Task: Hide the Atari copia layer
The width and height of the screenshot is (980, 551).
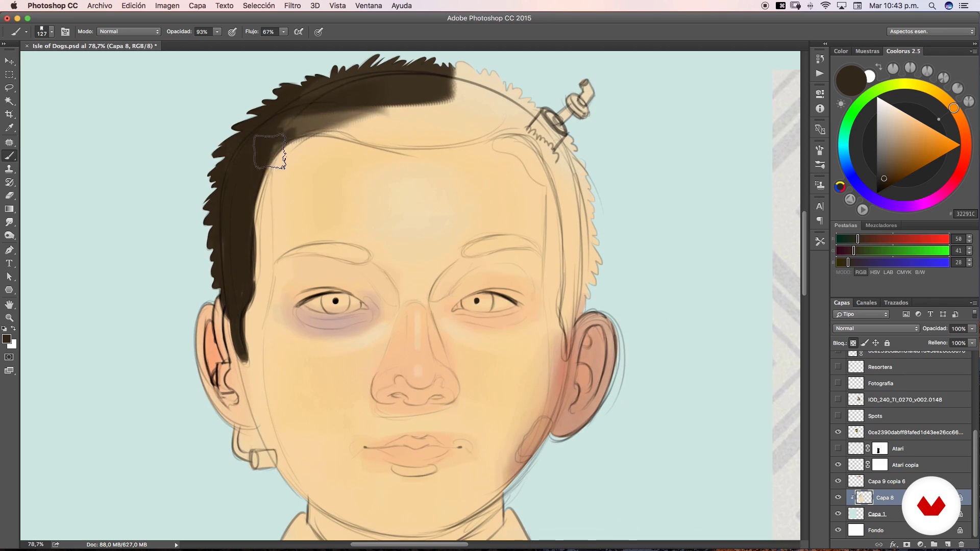Action: pyautogui.click(x=838, y=465)
